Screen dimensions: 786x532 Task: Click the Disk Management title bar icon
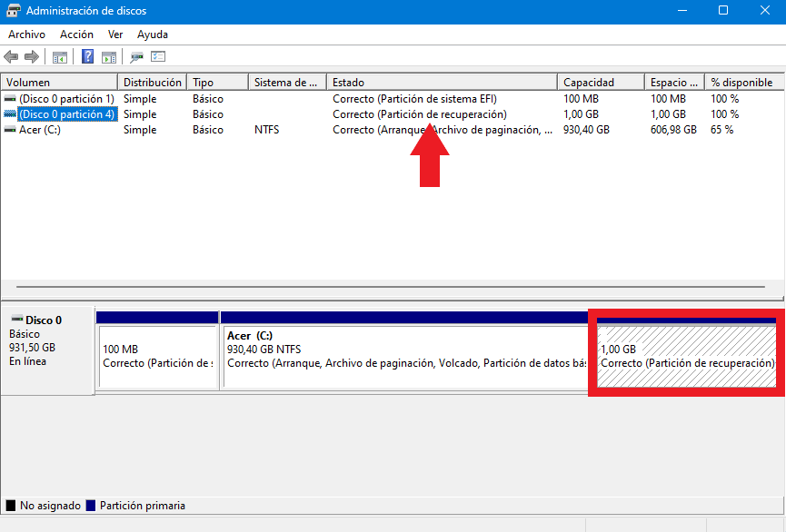(x=14, y=11)
